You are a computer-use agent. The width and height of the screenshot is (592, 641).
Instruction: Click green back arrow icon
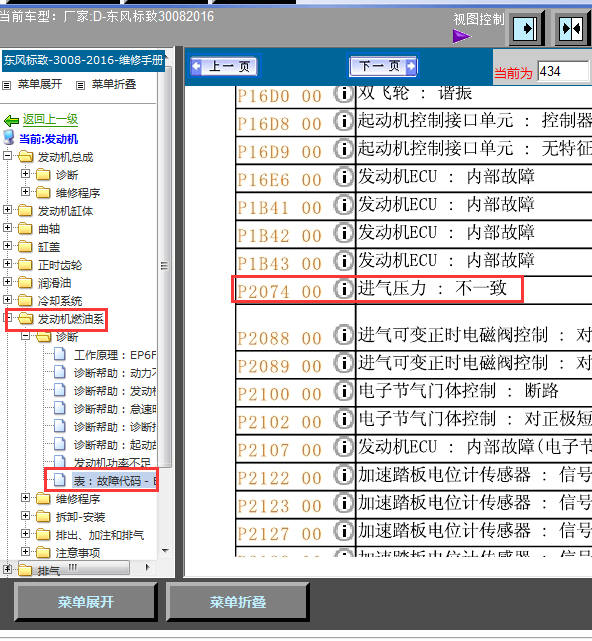coord(11,121)
